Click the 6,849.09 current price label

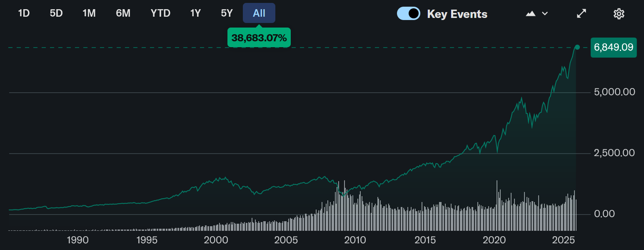(613, 47)
